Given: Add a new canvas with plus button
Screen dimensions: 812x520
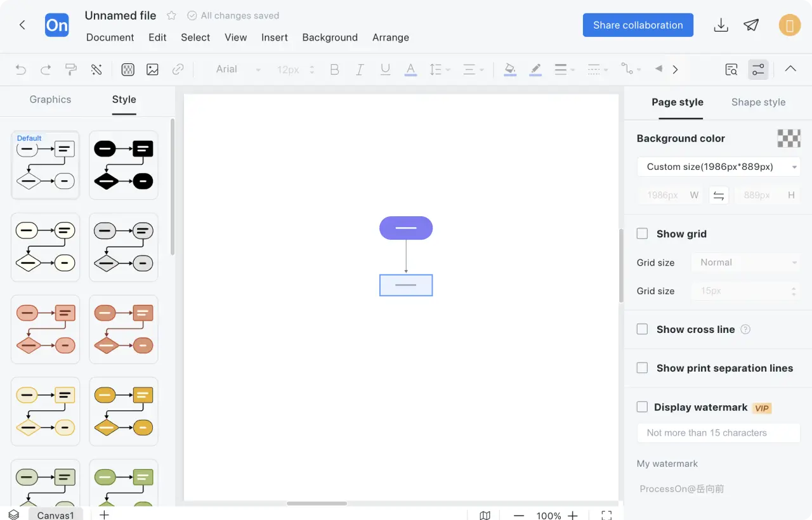Looking at the screenshot, I should pyautogui.click(x=105, y=515).
